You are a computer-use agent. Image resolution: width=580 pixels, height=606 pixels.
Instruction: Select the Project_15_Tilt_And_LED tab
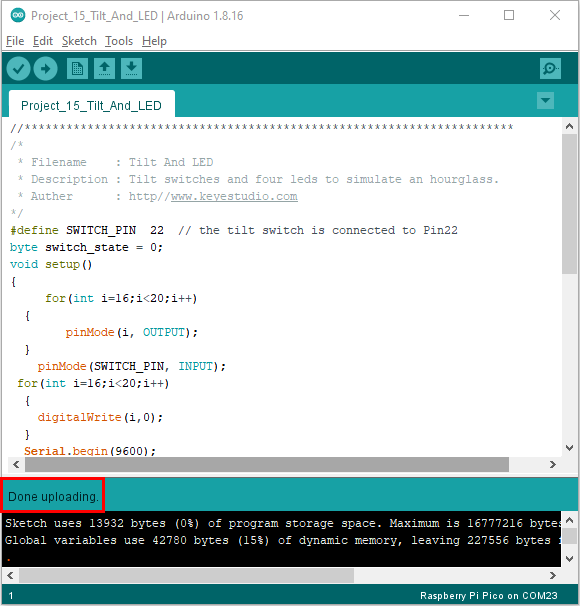pos(92,106)
